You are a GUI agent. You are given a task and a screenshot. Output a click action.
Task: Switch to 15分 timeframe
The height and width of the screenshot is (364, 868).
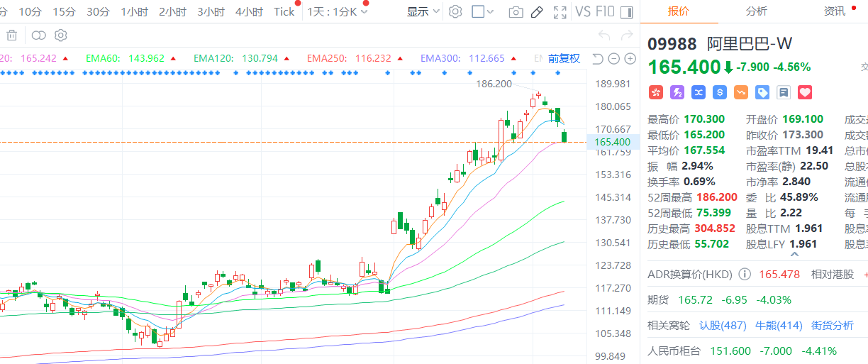click(x=64, y=11)
